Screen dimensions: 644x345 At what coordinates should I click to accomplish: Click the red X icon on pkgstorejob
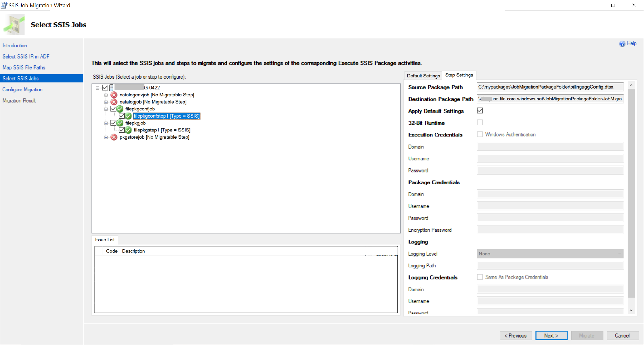coord(114,137)
